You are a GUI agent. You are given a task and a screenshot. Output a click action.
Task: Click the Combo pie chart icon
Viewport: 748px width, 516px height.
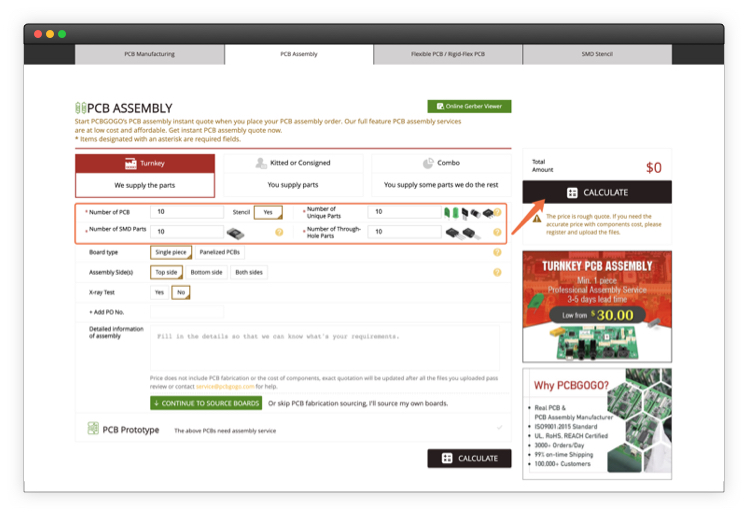click(x=428, y=163)
